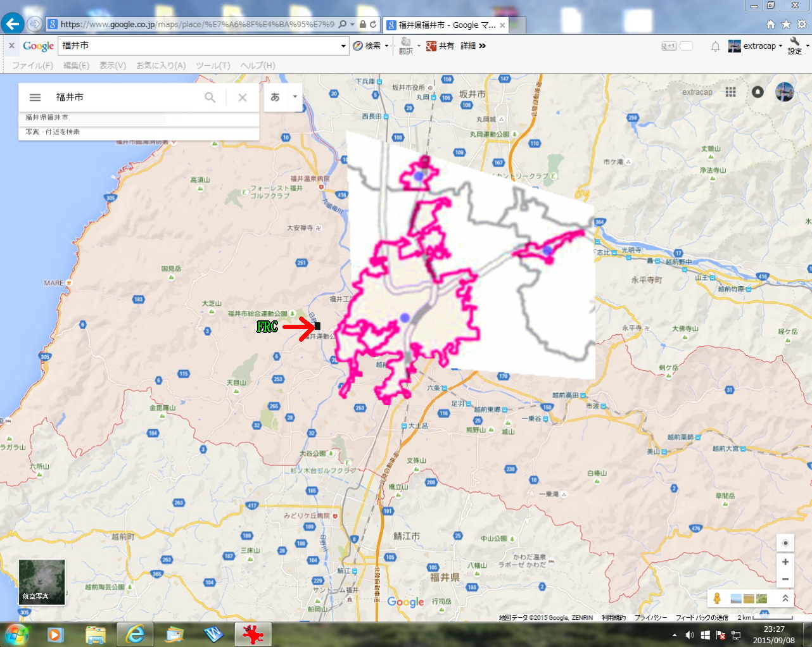Open the 編集(E) menu

point(76,65)
